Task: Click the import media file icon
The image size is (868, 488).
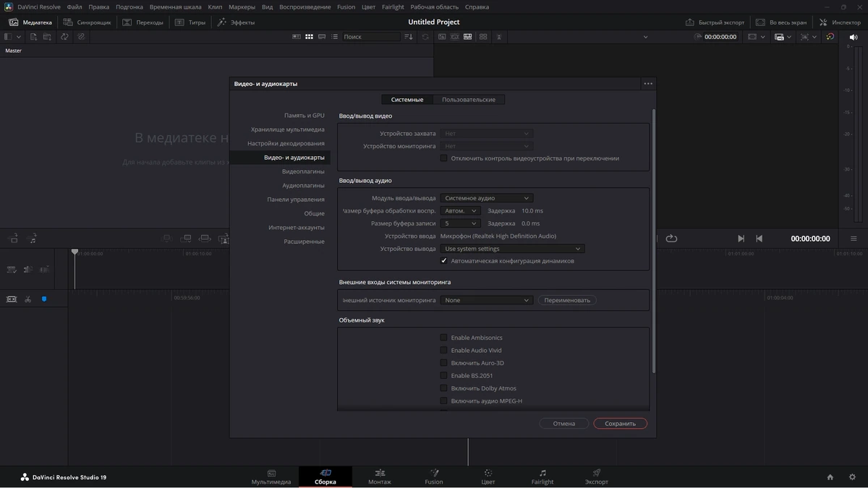Action: coord(33,37)
